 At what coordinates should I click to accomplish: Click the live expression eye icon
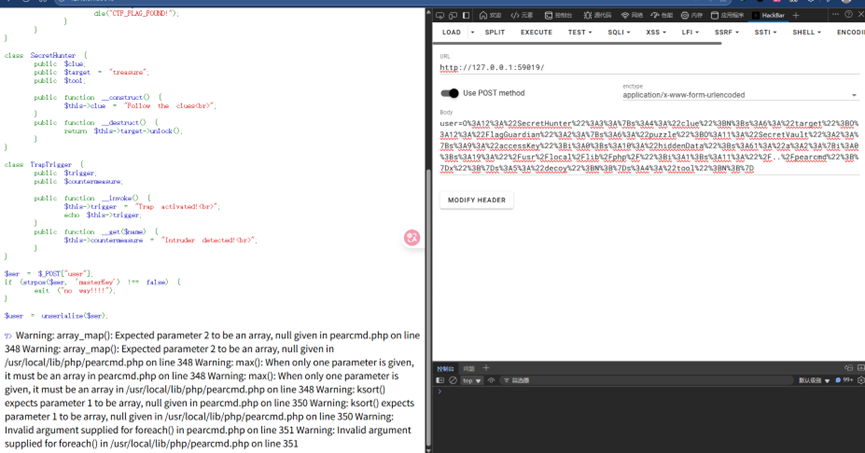[491, 380]
